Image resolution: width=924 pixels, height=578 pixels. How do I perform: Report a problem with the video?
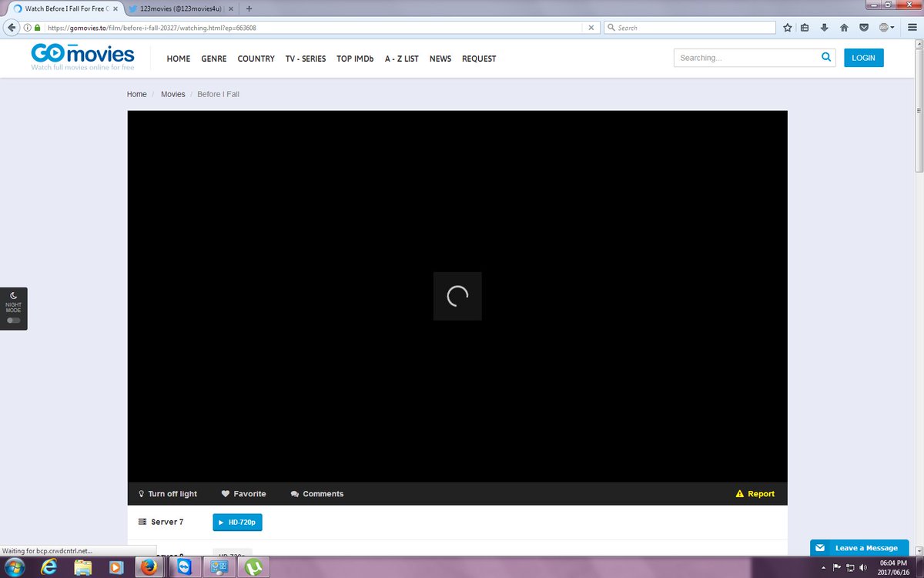755,494
